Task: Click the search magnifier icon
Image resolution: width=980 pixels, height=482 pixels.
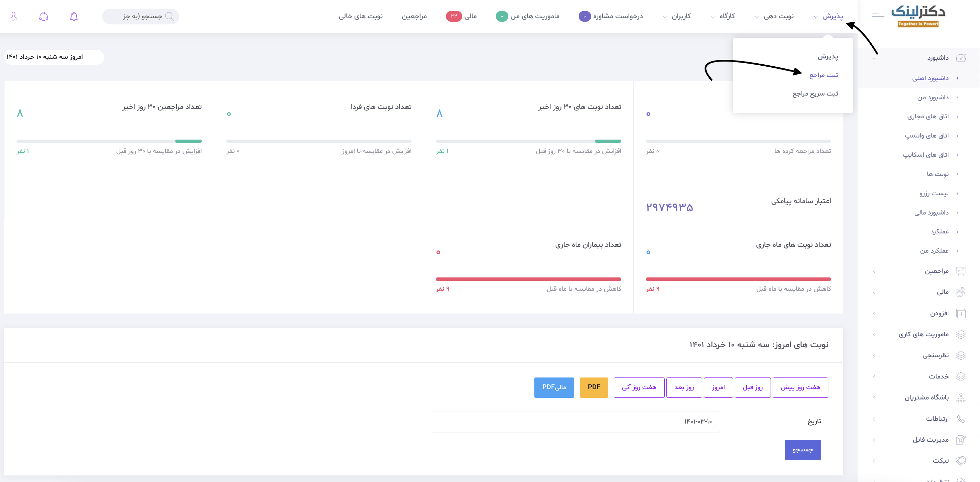Action: point(169,17)
